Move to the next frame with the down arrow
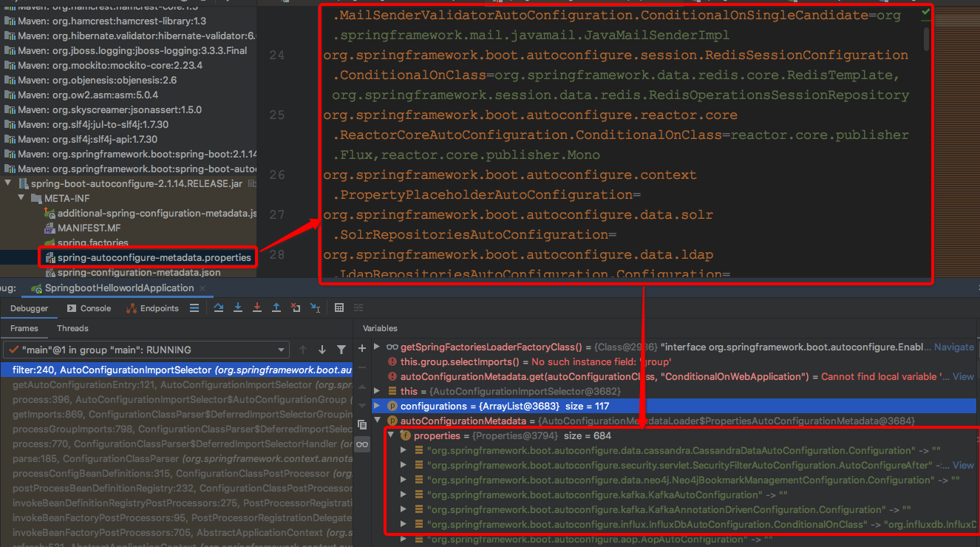Viewport: 980px width, 547px height. 322,350
